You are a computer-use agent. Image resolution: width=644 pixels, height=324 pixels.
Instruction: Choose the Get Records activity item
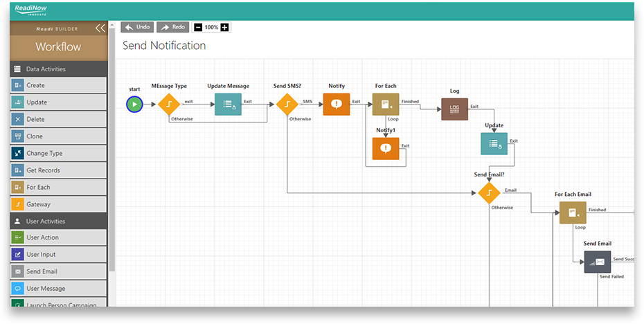pyautogui.click(x=58, y=170)
